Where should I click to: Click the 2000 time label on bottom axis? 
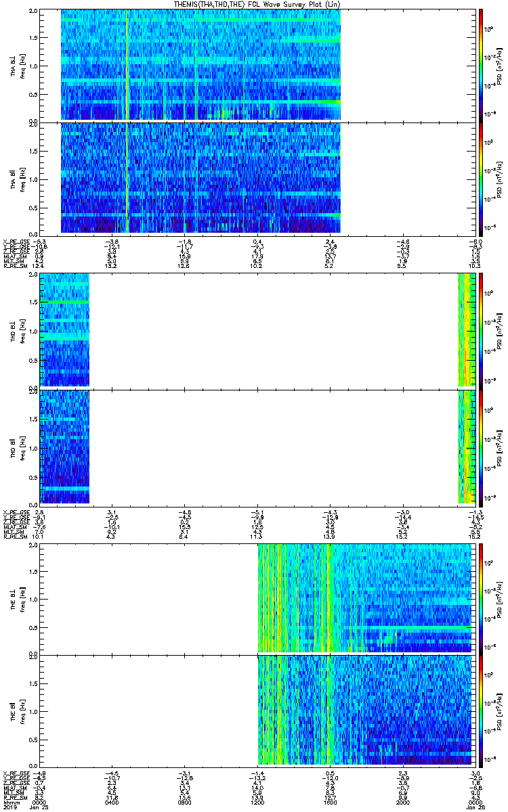(x=402, y=802)
